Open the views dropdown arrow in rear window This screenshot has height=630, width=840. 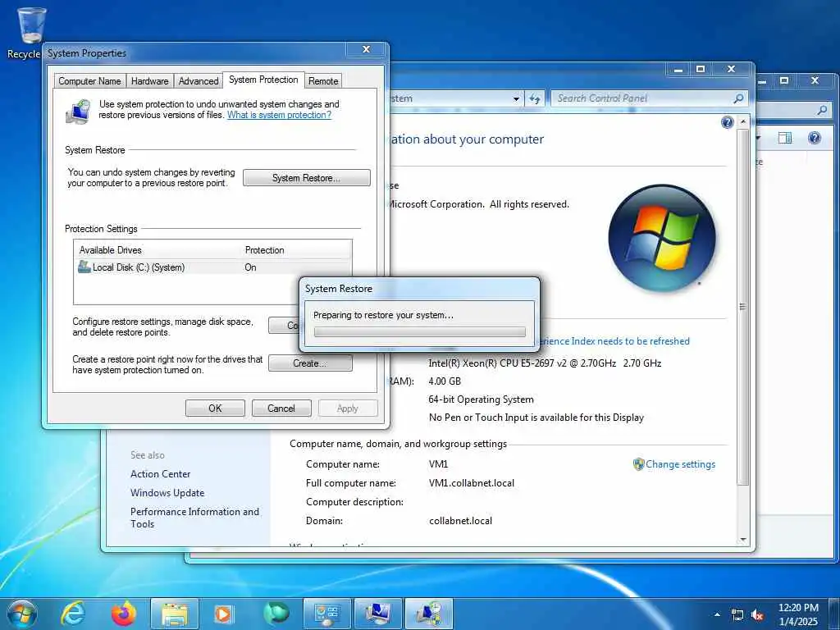click(759, 138)
